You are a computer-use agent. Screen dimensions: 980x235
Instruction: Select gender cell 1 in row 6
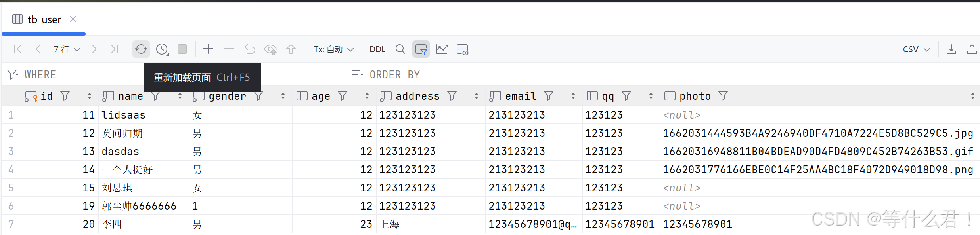241,206
